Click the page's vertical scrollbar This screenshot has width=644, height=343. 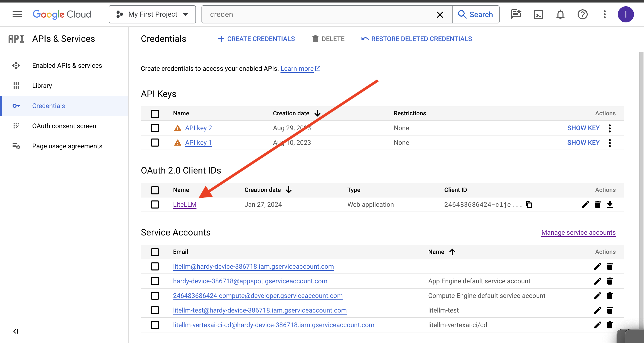click(x=641, y=176)
